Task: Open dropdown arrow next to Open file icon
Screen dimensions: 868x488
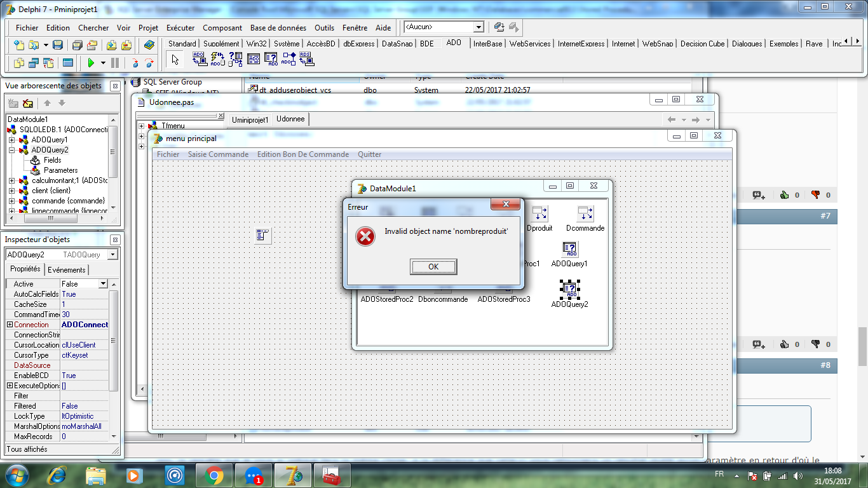Action: click(44, 45)
